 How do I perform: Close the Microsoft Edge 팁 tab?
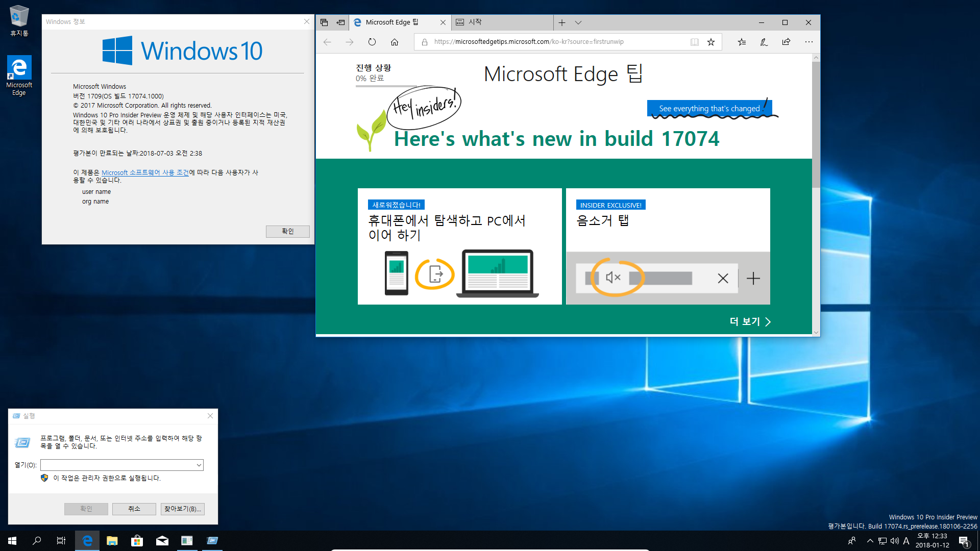click(443, 22)
